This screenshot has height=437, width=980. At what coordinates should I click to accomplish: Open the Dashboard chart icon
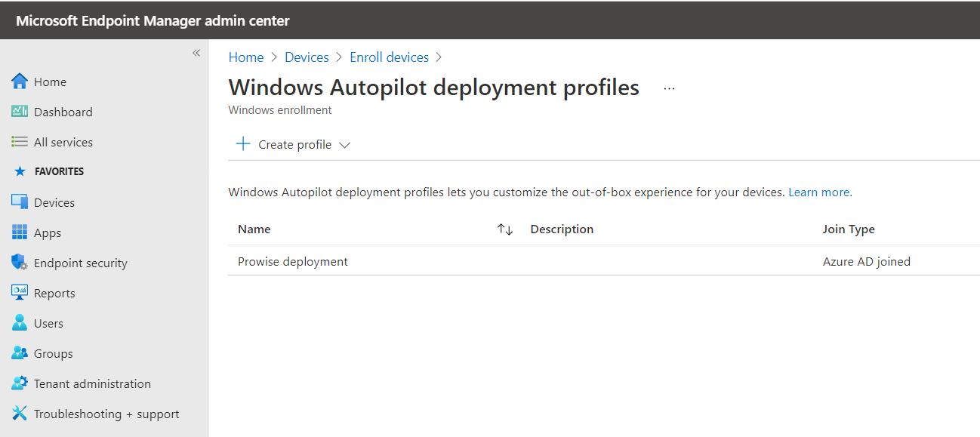20,112
